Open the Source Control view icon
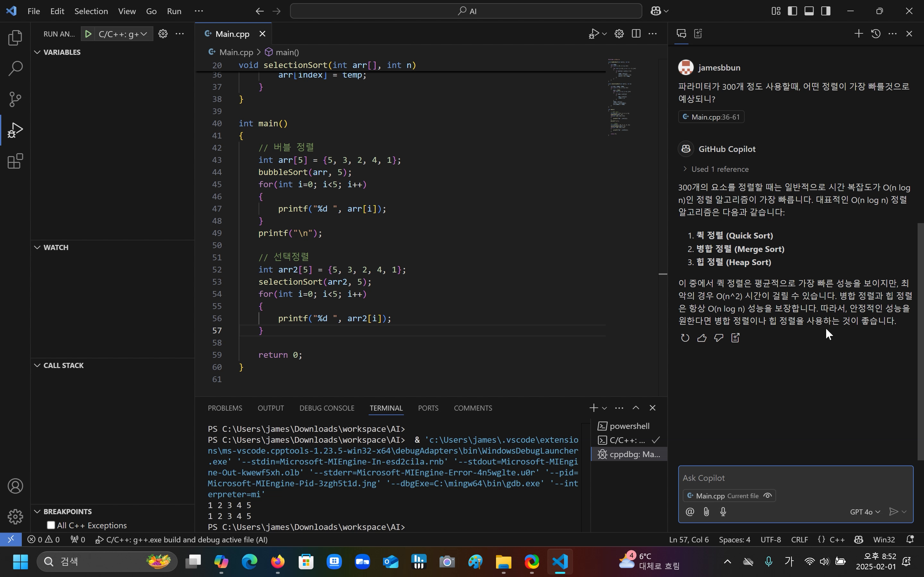Screen dimensions: 924x577 pyautogui.click(x=15, y=99)
